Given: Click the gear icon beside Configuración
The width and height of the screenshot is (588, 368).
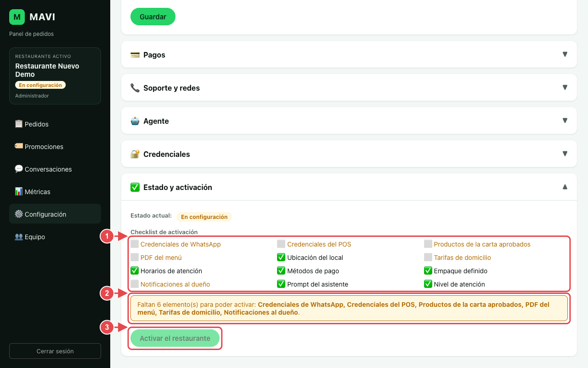Looking at the screenshot, I should click(19, 214).
